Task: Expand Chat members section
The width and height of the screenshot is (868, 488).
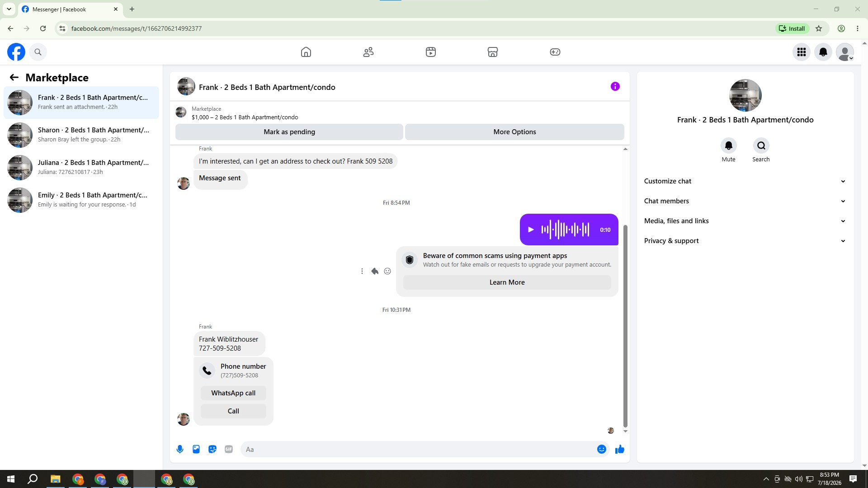Action: [745, 201]
